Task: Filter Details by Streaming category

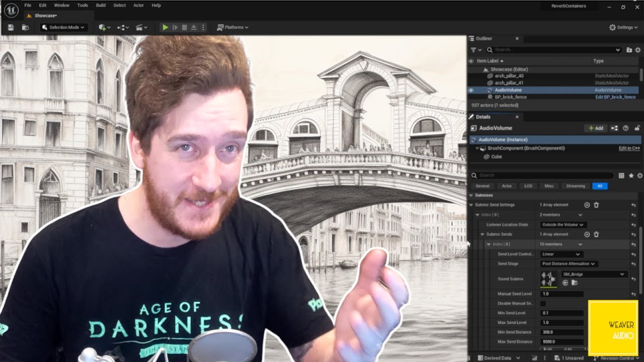Action: point(576,186)
